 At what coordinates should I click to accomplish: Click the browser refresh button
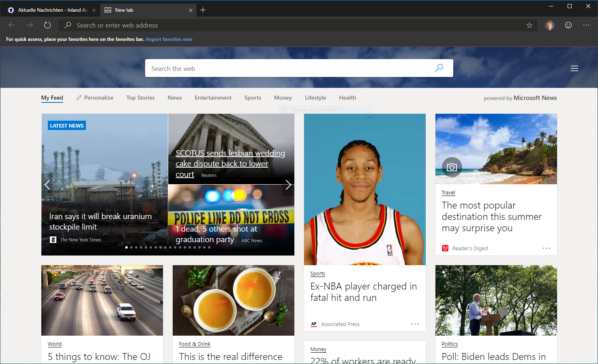pos(47,25)
